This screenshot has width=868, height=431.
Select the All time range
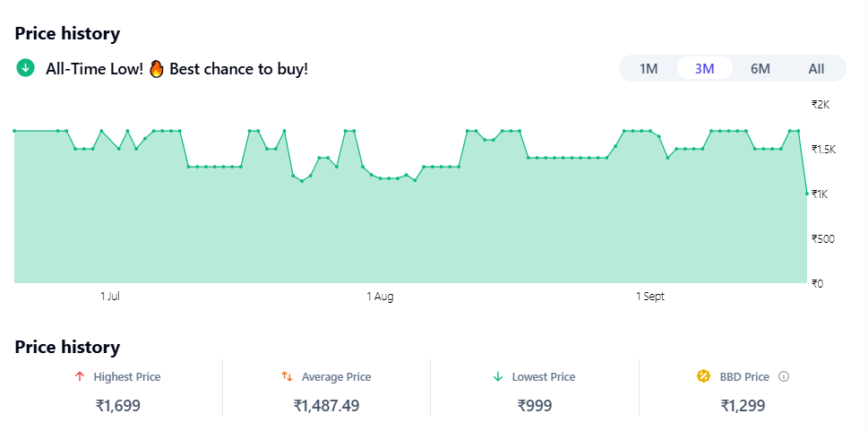pos(816,69)
